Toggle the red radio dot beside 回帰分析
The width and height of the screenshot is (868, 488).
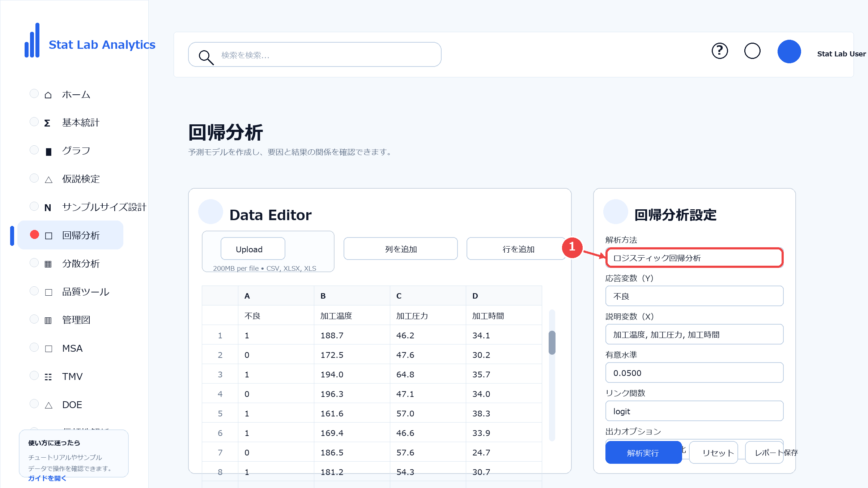click(x=34, y=235)
